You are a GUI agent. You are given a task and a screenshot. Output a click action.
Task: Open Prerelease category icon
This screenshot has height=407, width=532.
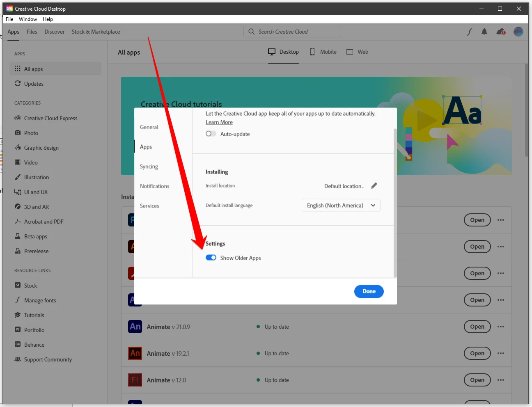click(18, 251)
